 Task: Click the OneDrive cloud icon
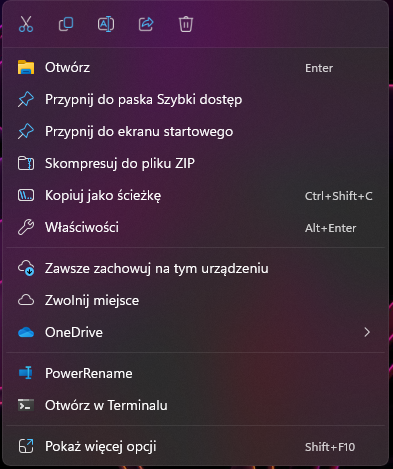26,332
